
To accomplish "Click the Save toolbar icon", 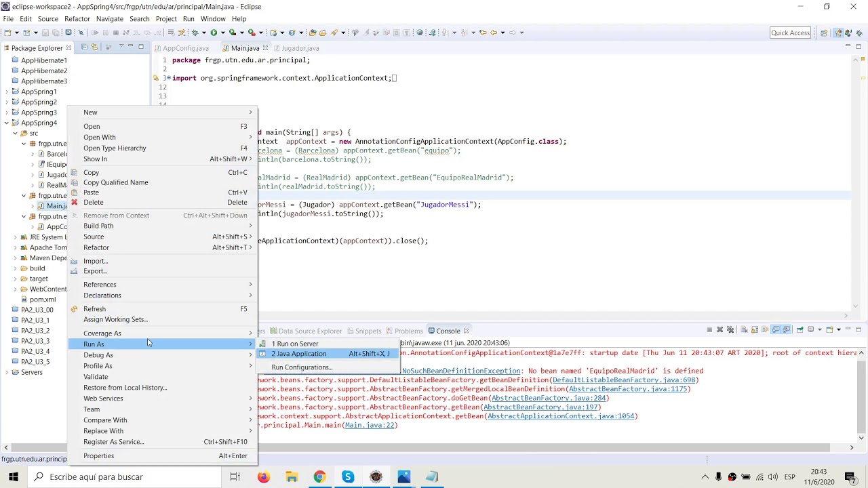I will tap(45, 33).
